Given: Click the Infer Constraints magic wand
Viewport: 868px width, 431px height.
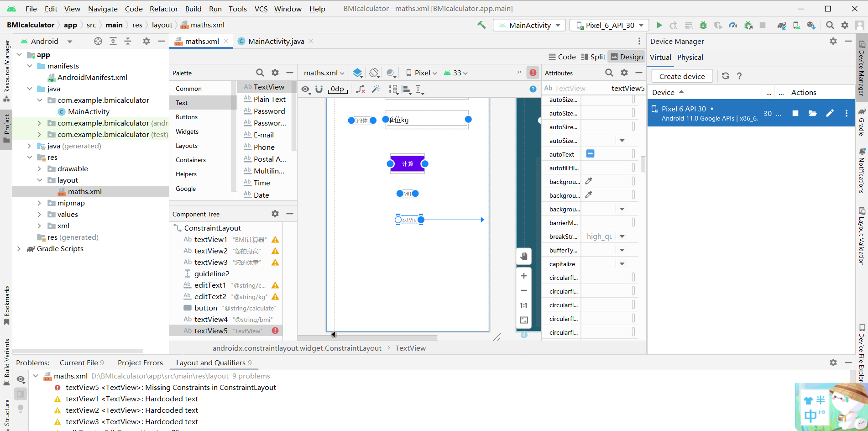Looking at the screenshot, I should pyautogui.click(x=376, y=89).
